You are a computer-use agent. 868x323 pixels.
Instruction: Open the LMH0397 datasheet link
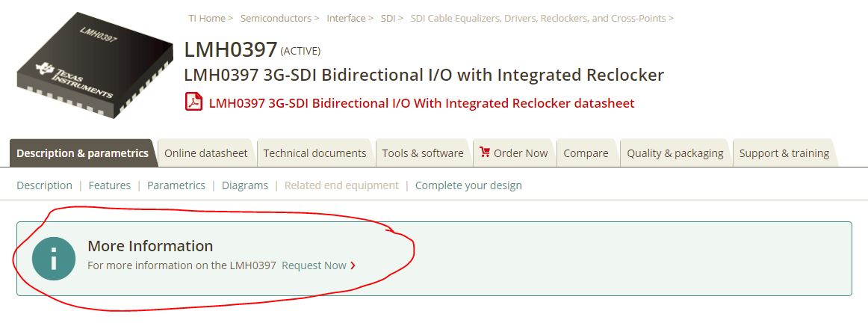pos(421,103)
